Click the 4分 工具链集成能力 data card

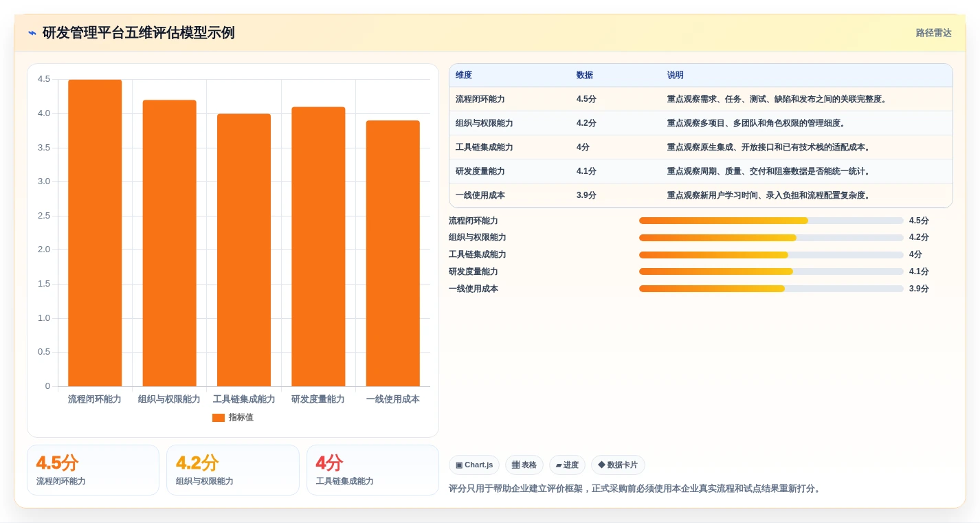pos(372,470)
